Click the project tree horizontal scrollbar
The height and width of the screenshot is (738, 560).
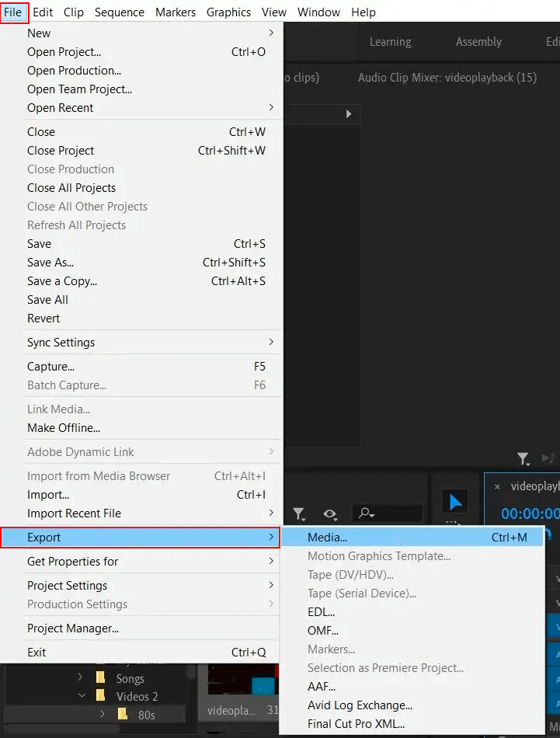[61, 728]
